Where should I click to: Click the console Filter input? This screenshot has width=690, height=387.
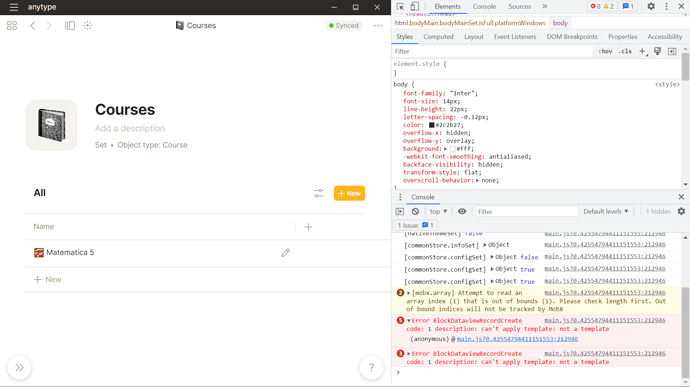click(526, 212)
